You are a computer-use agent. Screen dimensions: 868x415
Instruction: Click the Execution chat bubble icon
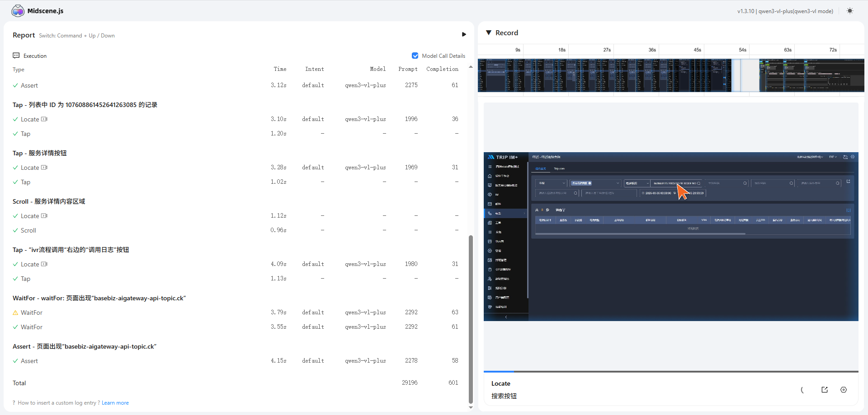pyautogui.click(x=16, y=56)
